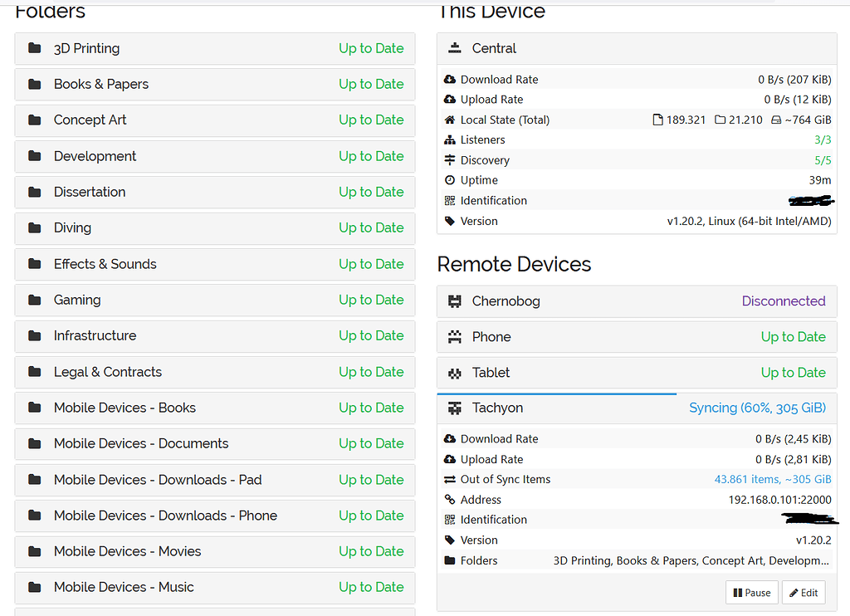Click the Tachyon device identicon
The width and height of the screenshot is (850, 616).
[454, 408]
